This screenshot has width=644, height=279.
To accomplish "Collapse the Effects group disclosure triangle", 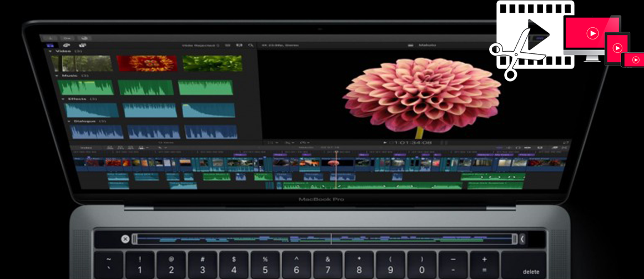I will (x=63, y=99).
